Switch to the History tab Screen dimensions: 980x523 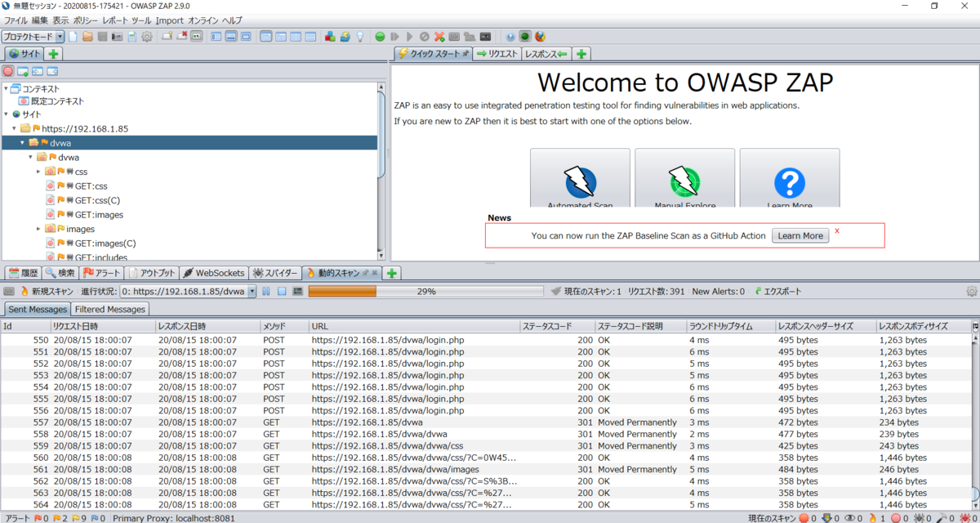pyautogui.click(x=22, y=273)
